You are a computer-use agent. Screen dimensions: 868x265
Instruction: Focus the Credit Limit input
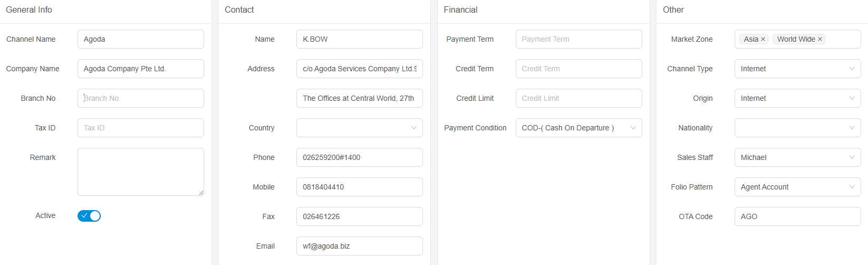click(x=578, y=98)
